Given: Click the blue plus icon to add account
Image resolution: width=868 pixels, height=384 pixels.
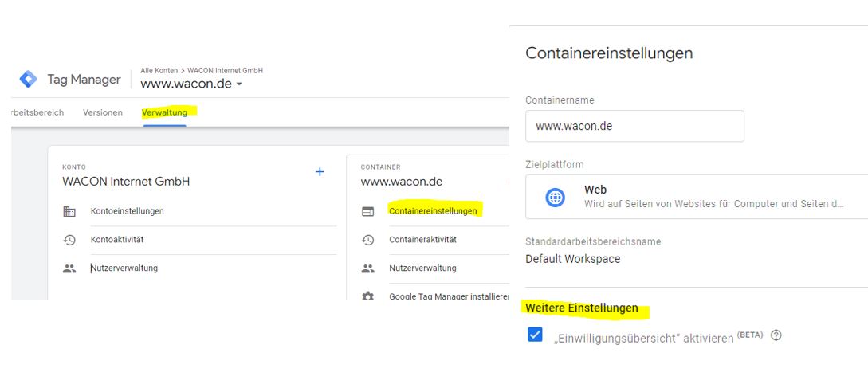Looking at the screenshot, I should (x=320, y=171).
